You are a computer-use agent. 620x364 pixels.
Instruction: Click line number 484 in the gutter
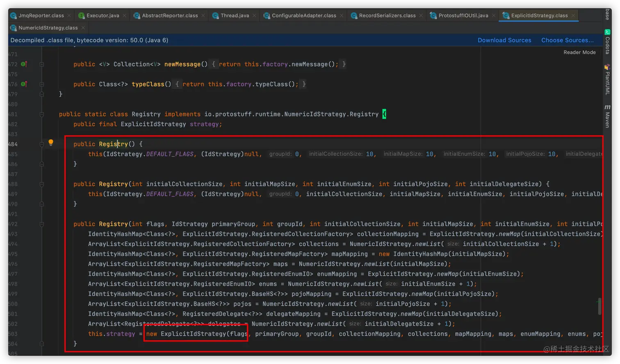point(13,144)
